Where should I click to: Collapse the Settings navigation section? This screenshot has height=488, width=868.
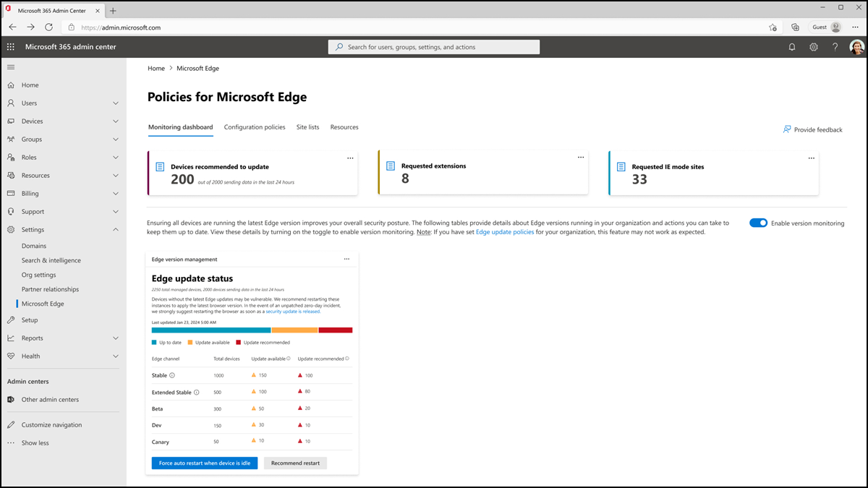tap(32, 229)
